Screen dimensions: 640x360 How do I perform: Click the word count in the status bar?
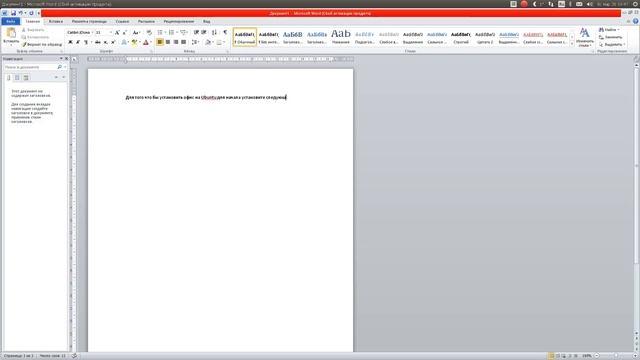click(53, 356)
